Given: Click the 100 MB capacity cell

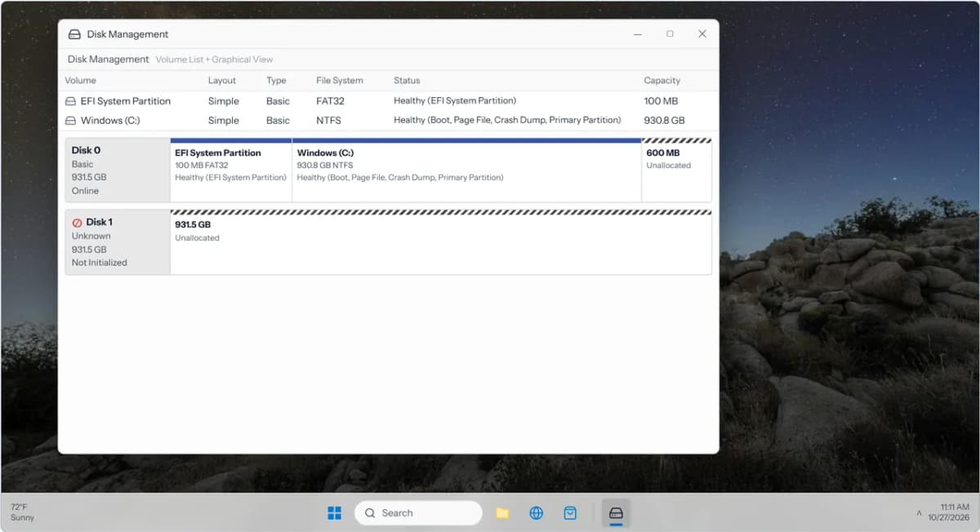Looking at the screenshot, I should point(661,101).
